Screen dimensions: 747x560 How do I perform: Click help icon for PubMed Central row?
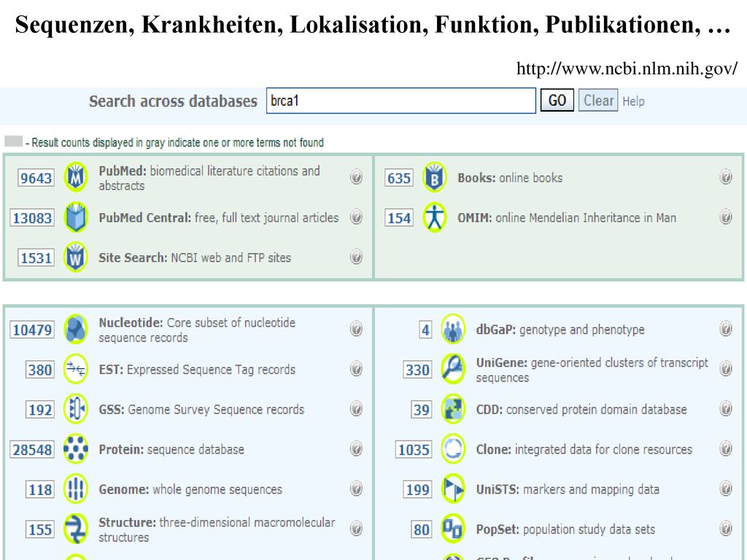point(356,217)
